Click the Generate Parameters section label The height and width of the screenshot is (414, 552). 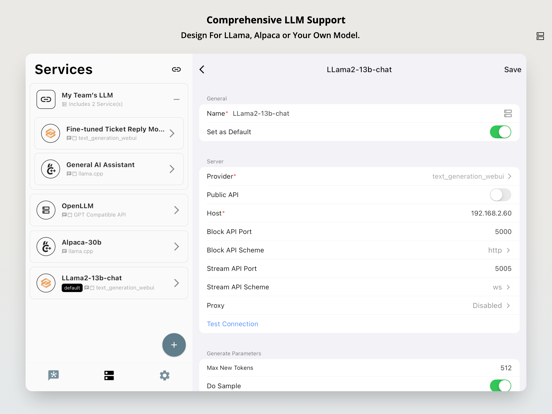[234, 353]
